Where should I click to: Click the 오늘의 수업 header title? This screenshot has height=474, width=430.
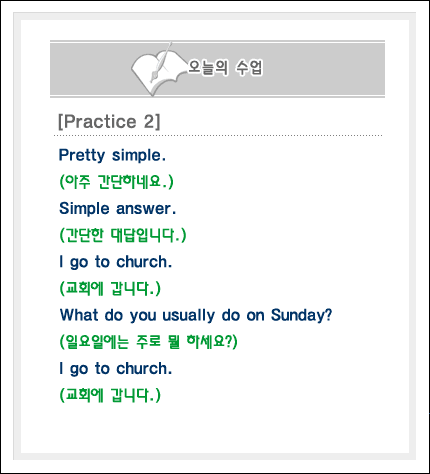pos(225,68)
